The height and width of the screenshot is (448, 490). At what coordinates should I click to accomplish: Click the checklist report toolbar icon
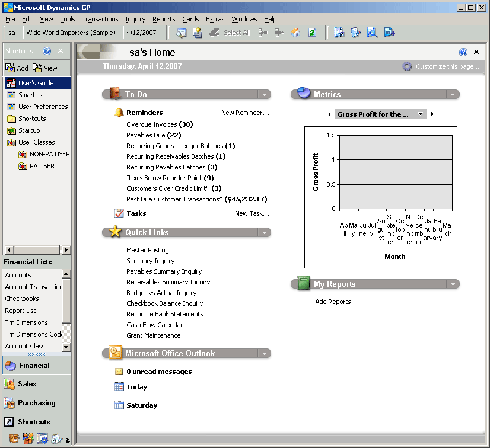[339, 33]
